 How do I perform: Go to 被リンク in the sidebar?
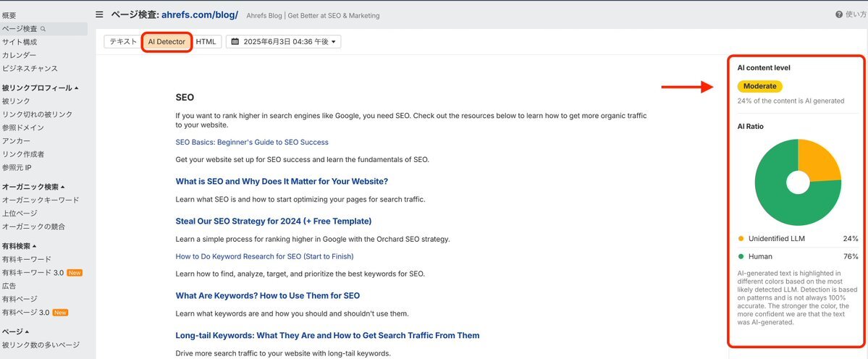pos(16,101)
